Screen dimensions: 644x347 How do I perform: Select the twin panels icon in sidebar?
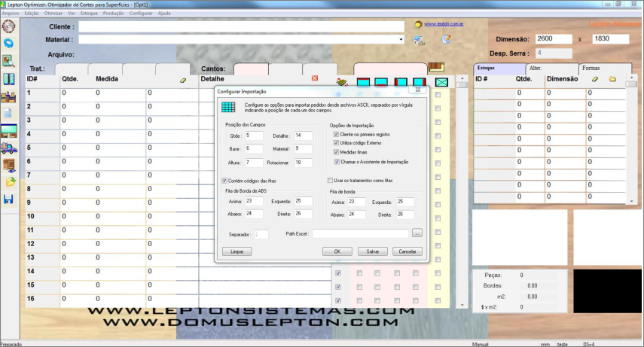[x=8, y=79]
